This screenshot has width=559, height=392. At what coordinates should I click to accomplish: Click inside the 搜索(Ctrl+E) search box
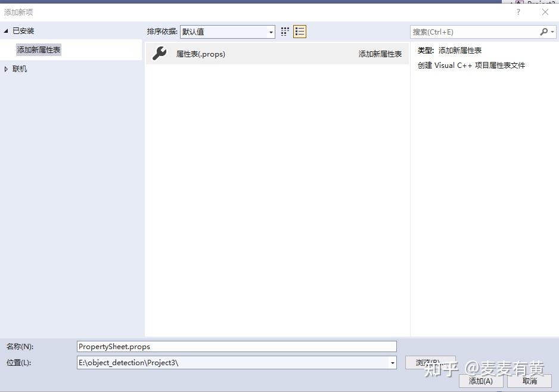(471, 31)
